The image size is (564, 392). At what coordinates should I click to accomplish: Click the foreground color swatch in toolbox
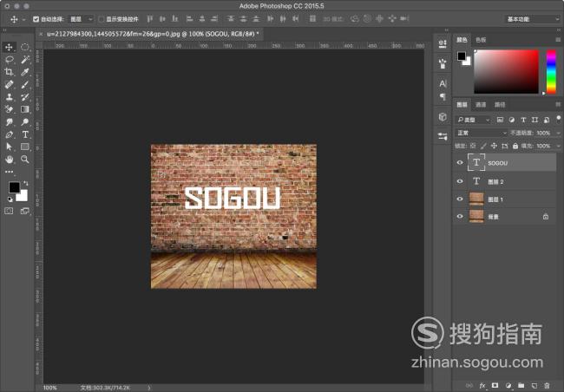pos(14,187)
